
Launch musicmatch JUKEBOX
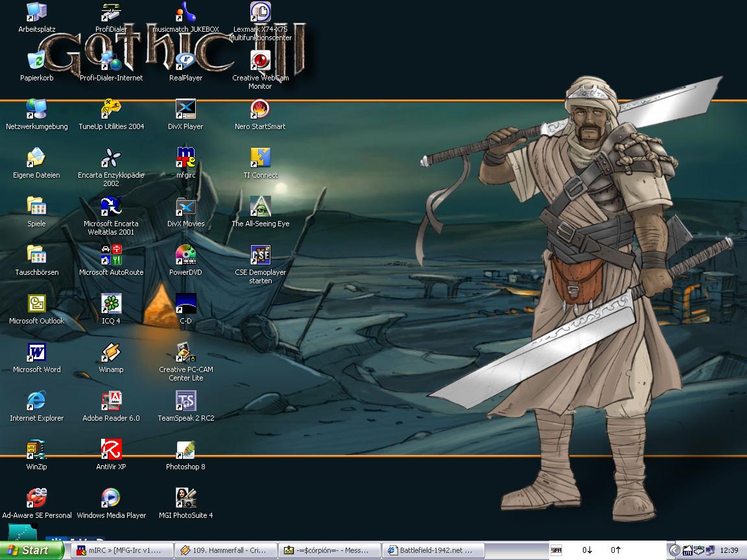(185, 17)
